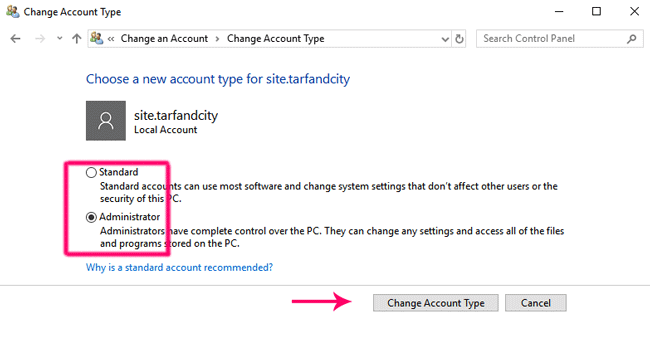Focus the Search Control Panel field
The height and width of the screenshot is (360, 650).
click(x=560, y=39)
